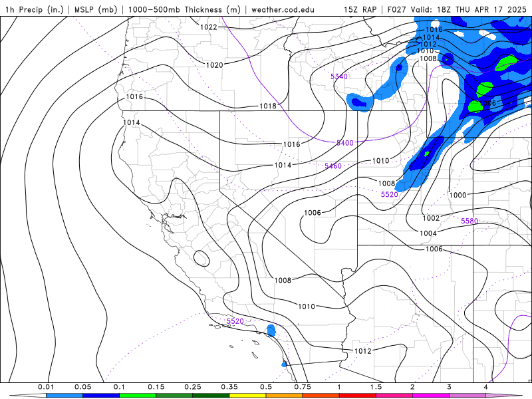Select the purple 5460 thickness label

click(x=333, y=166)
